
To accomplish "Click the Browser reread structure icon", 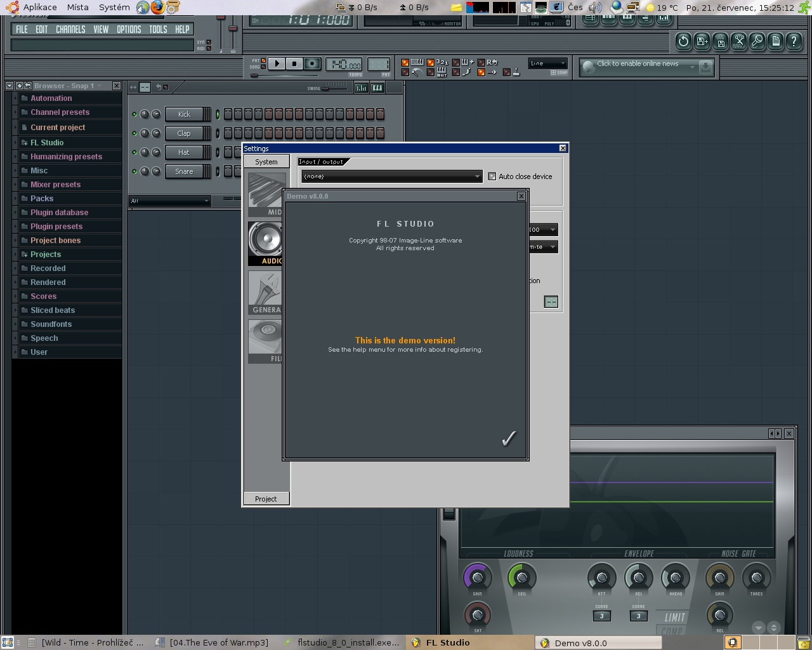I will pos(28,86).
